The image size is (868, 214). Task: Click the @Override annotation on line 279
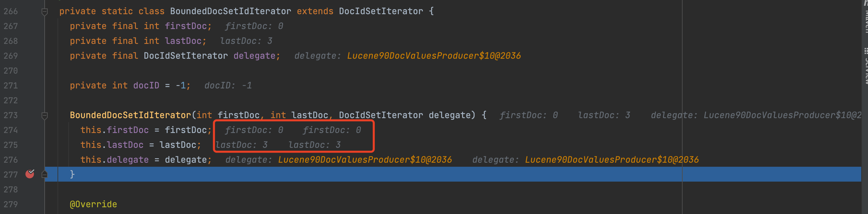pyautogui.click(x=93, y=204)
